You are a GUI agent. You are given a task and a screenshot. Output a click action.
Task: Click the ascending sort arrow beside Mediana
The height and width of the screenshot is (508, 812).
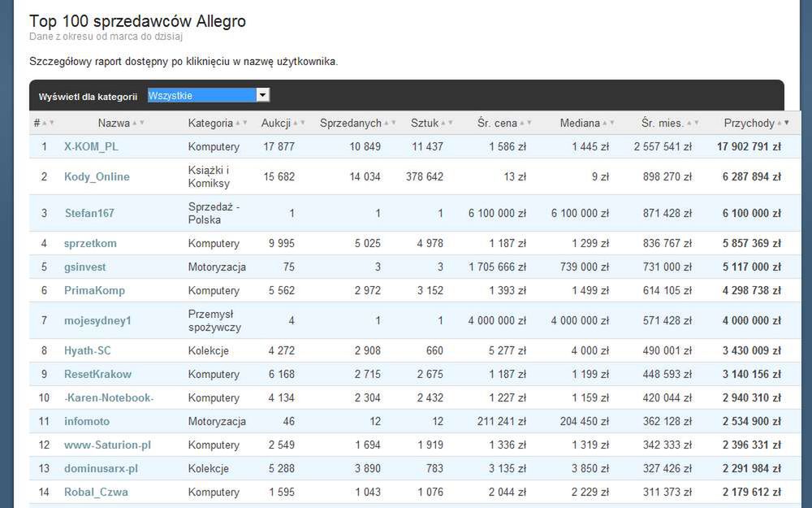605,124
